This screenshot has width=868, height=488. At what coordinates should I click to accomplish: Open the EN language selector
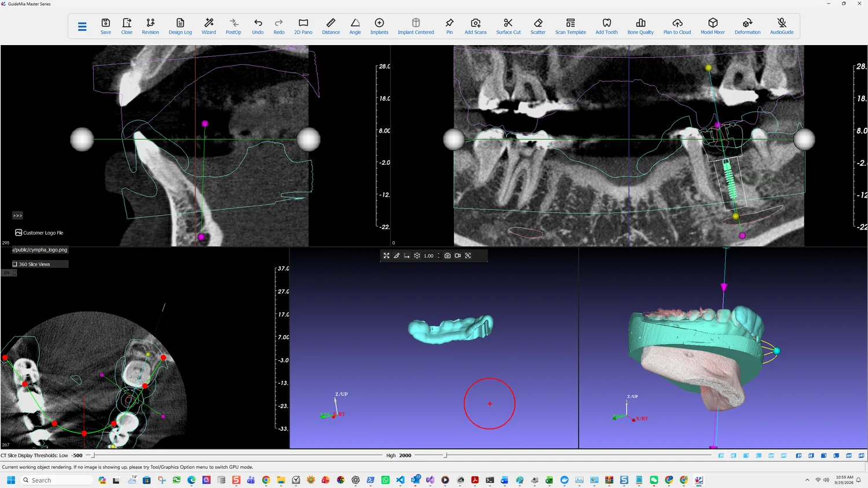click(x=9, y=273)
